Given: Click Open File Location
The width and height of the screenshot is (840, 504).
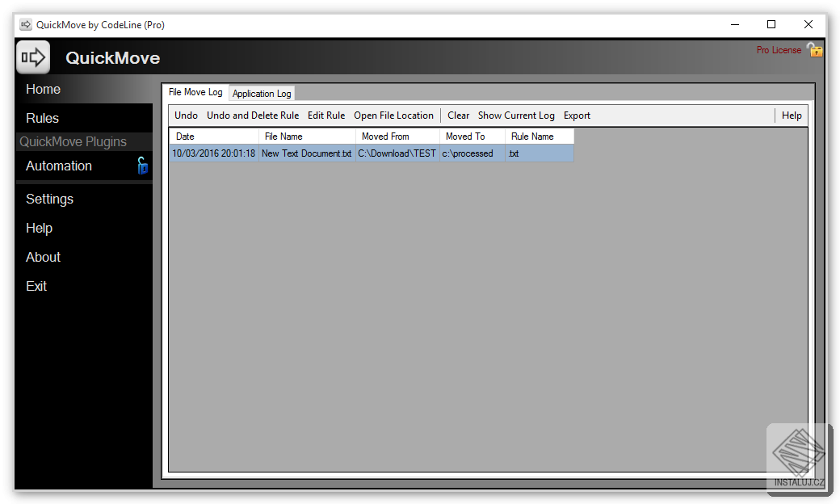Looking at the screenshot, I should (394, 115).
